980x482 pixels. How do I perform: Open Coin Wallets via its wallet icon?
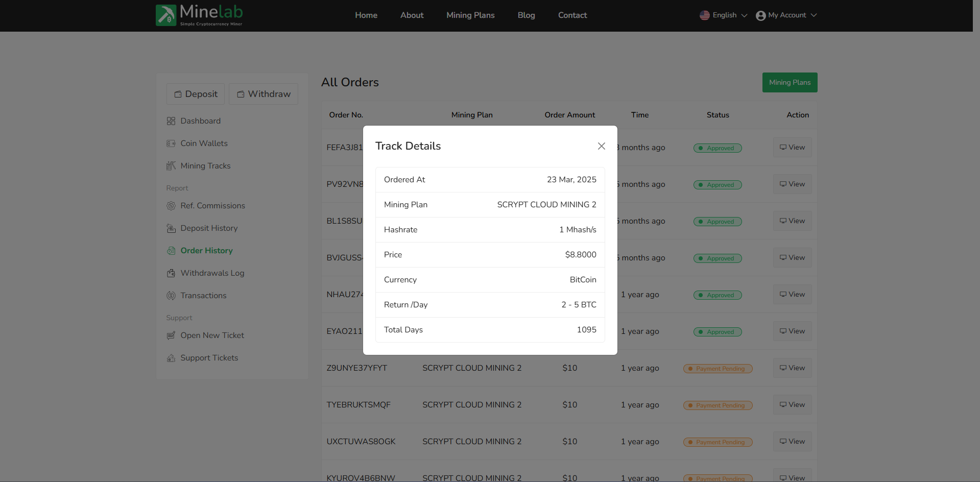coord(171,143)
